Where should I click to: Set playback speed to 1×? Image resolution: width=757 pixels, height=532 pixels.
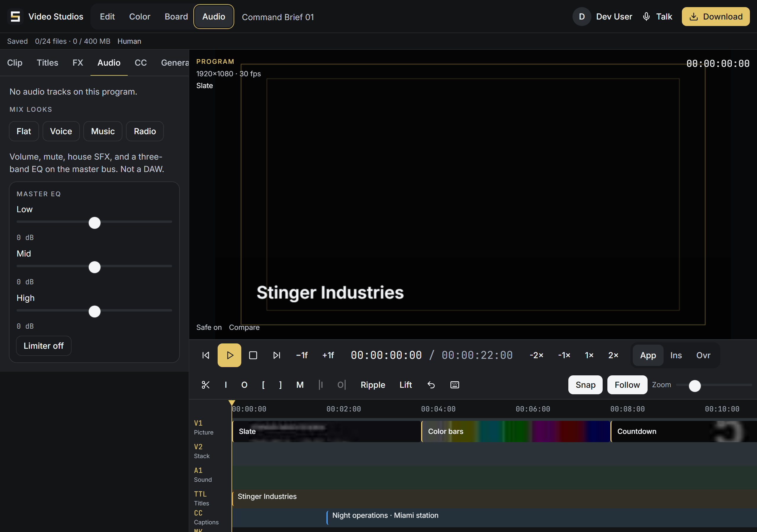point(589,355)
